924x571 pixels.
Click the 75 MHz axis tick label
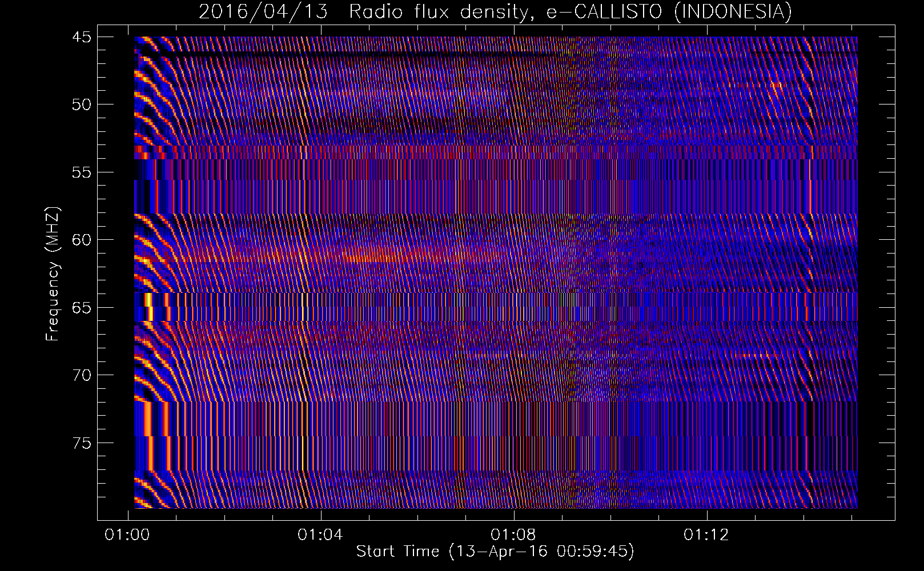point(81,443)
